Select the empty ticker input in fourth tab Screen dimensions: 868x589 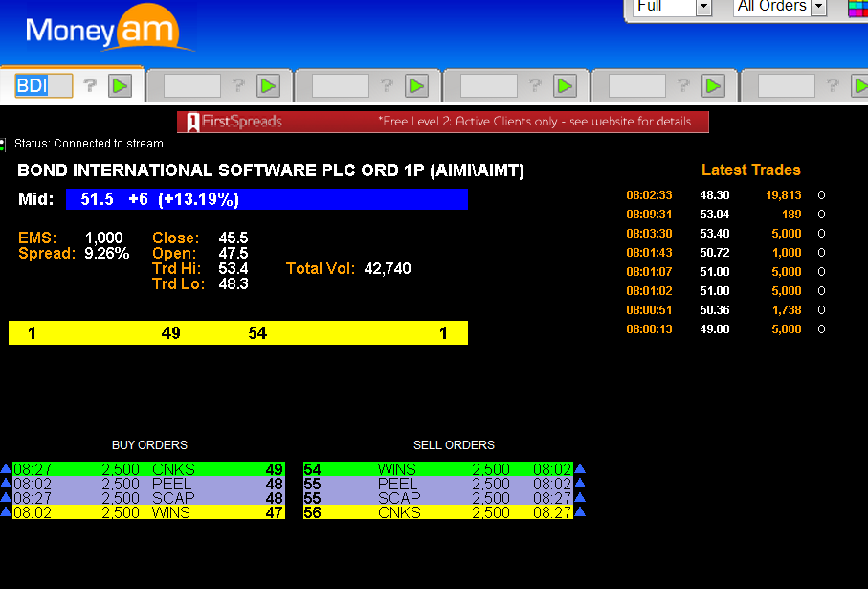pos(489,86)
